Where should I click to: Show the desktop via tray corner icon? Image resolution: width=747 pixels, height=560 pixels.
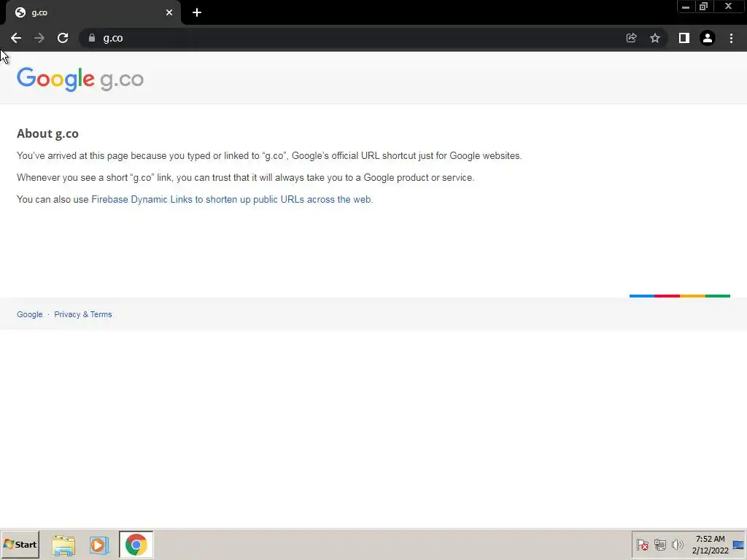point(738,545)
